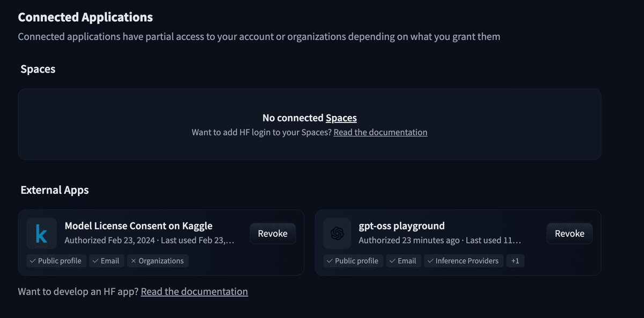Image resolution: width=644 pixels, height=318 pixels.
Task: Click the checkmark on Email under gpt-oss playground
Action: [x=392, y=261]
